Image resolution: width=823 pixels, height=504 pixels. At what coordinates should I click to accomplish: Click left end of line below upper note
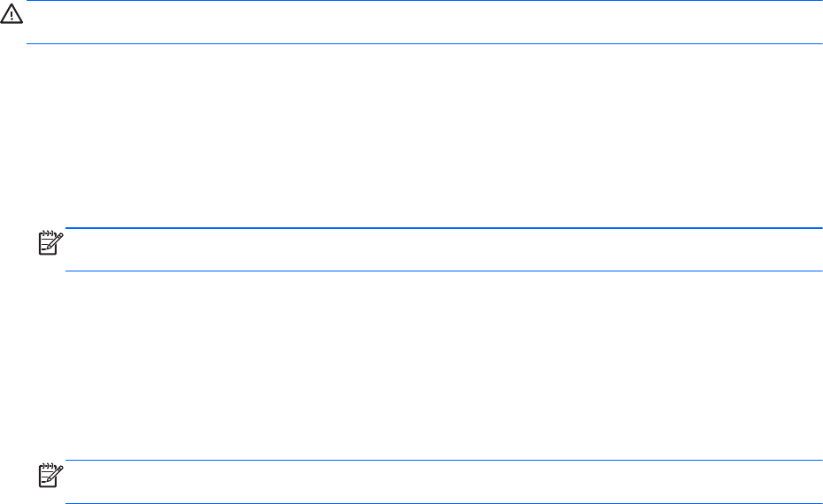pos(66,271)
